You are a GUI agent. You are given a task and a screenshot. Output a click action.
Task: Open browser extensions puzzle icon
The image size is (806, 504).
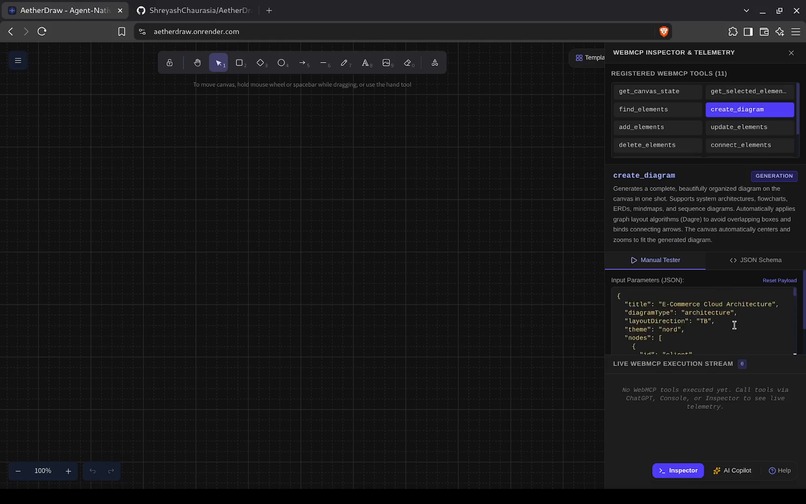[x=732, y=31]
